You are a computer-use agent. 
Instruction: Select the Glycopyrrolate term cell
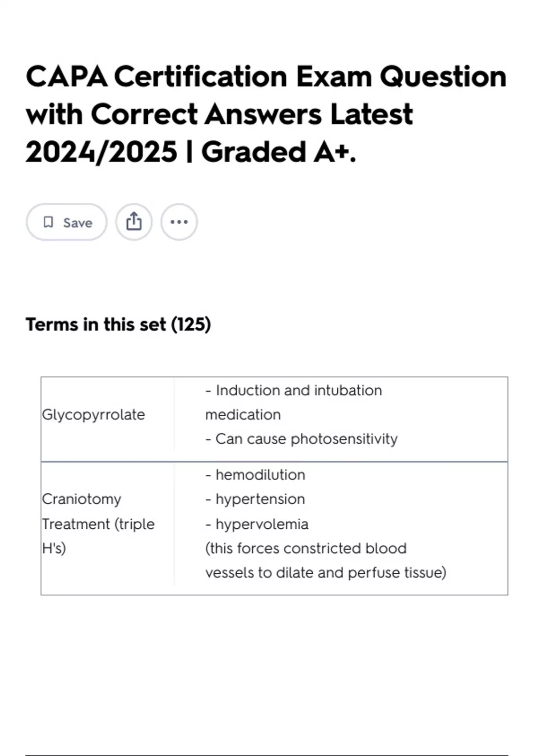[x=93, y=414]
